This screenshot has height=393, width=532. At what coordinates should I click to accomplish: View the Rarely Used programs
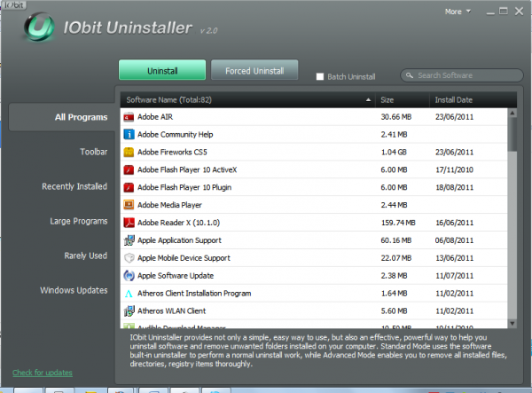86,255
